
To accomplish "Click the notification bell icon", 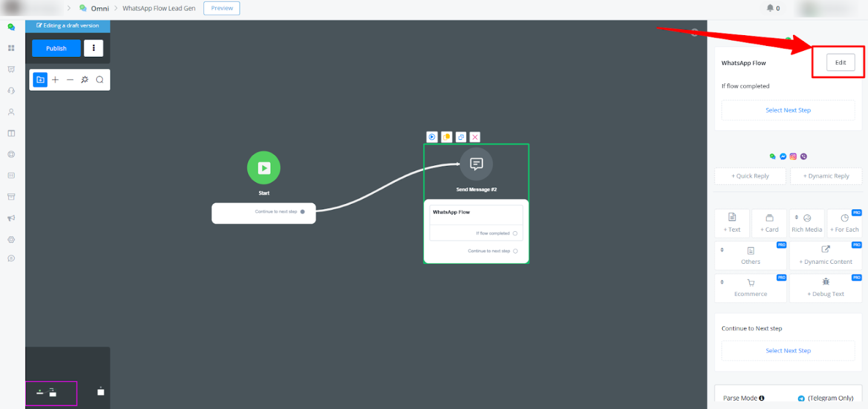I will coord(770,8).
